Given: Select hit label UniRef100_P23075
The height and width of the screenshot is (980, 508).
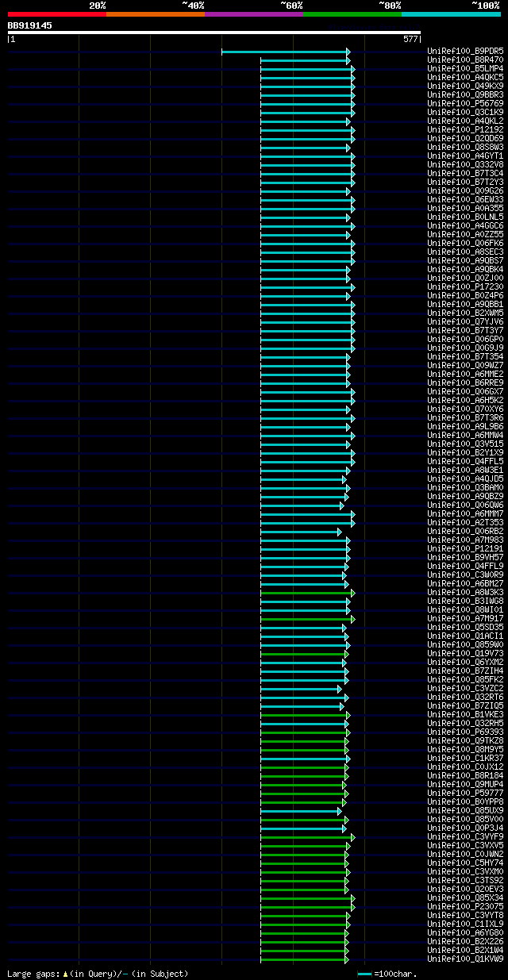Looking at the screenshot, I should click(x=465, y=906).
